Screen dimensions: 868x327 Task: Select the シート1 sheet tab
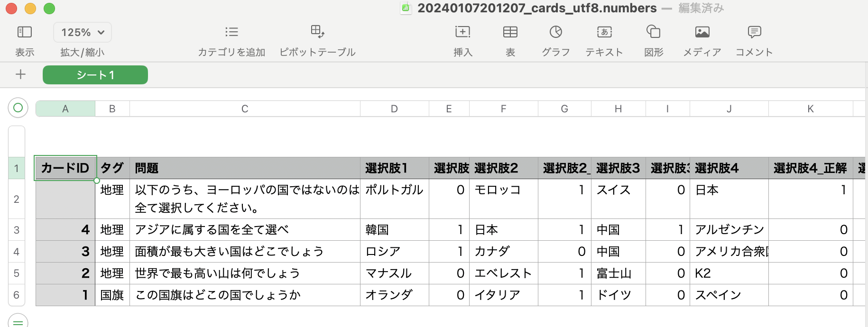tap(95, 75)
